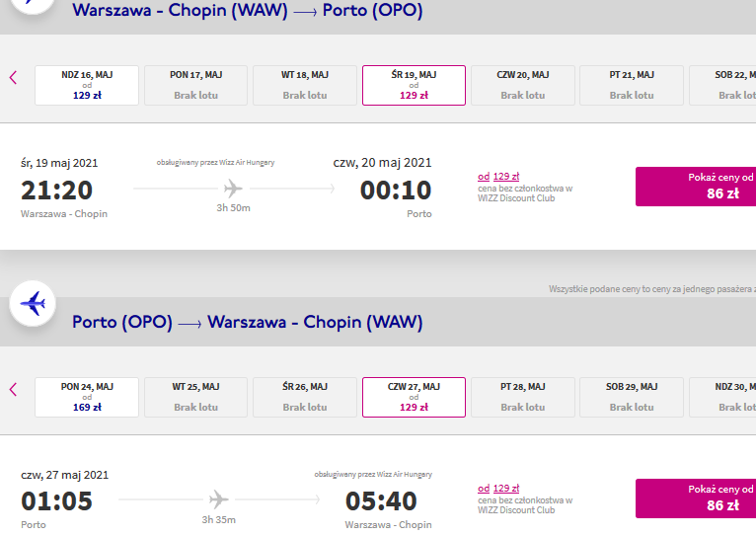This screenshot has height=536, width=756.
Task: Pick CZW 20, MAJ outbound date
Action: 523,85
